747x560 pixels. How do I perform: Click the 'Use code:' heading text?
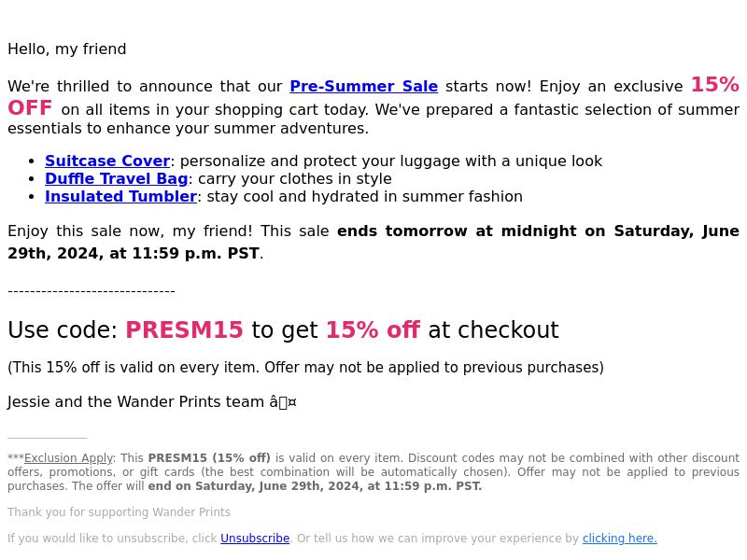click(x=63, y=329)
